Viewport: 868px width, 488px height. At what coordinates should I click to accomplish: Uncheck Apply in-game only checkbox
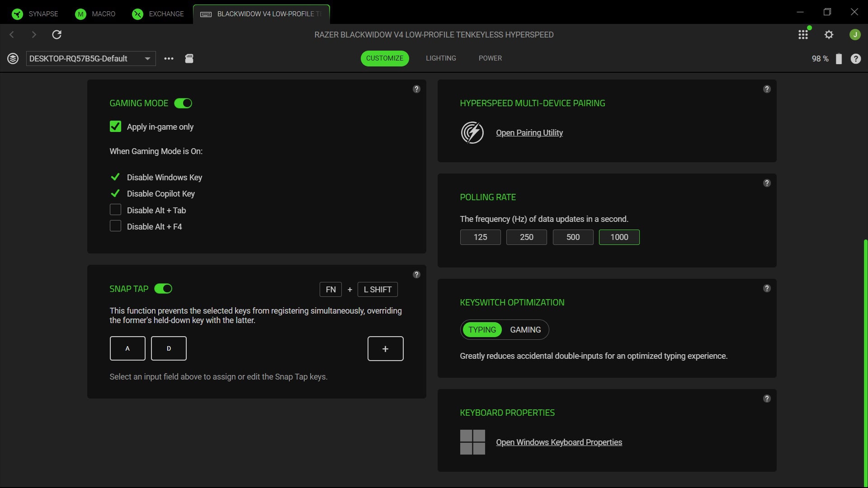[x=115, y=127]
